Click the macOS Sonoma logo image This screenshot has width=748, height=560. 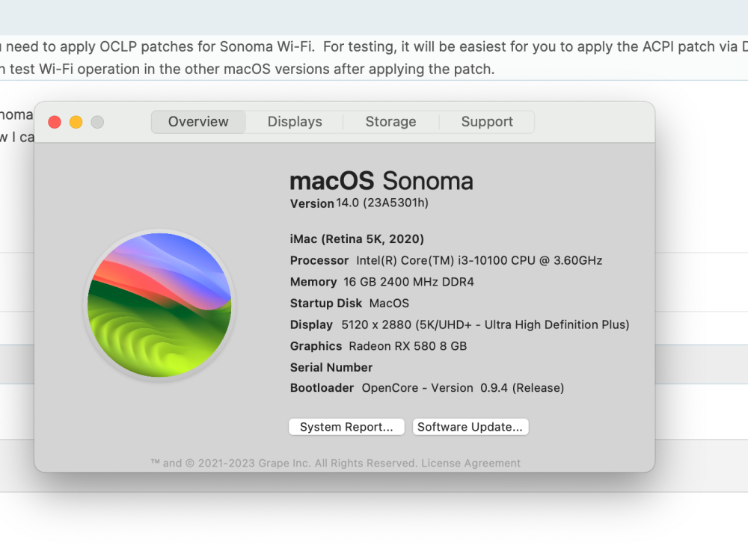160,305
